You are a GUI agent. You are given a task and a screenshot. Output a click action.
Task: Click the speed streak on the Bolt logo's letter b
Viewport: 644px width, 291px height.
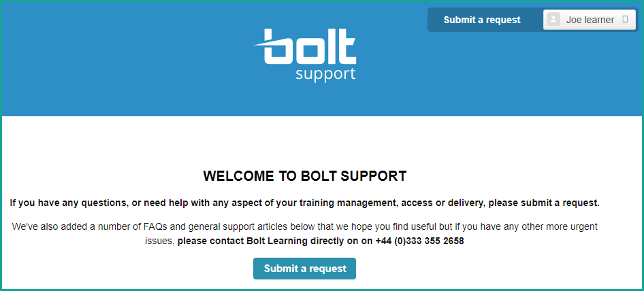(261, 45)
